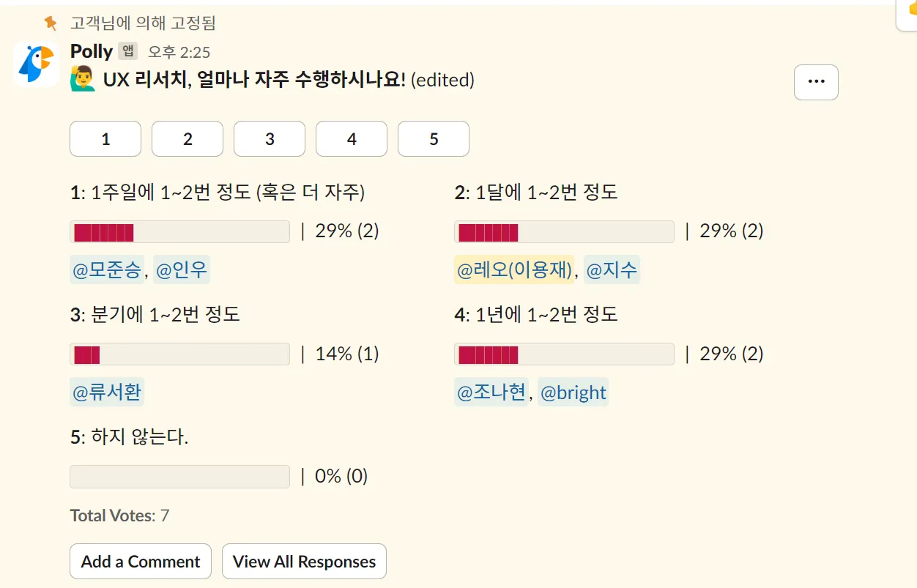
Task: Open View All Responses
Action: tap(304, 562)
